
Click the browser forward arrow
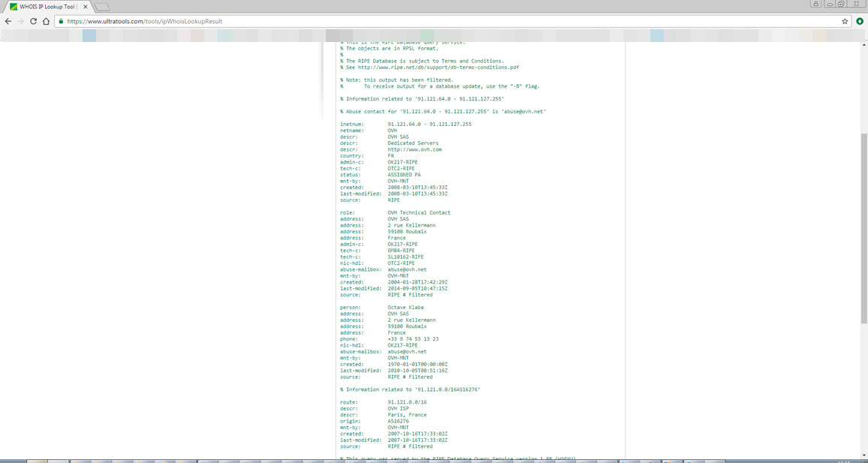[21, 21]
